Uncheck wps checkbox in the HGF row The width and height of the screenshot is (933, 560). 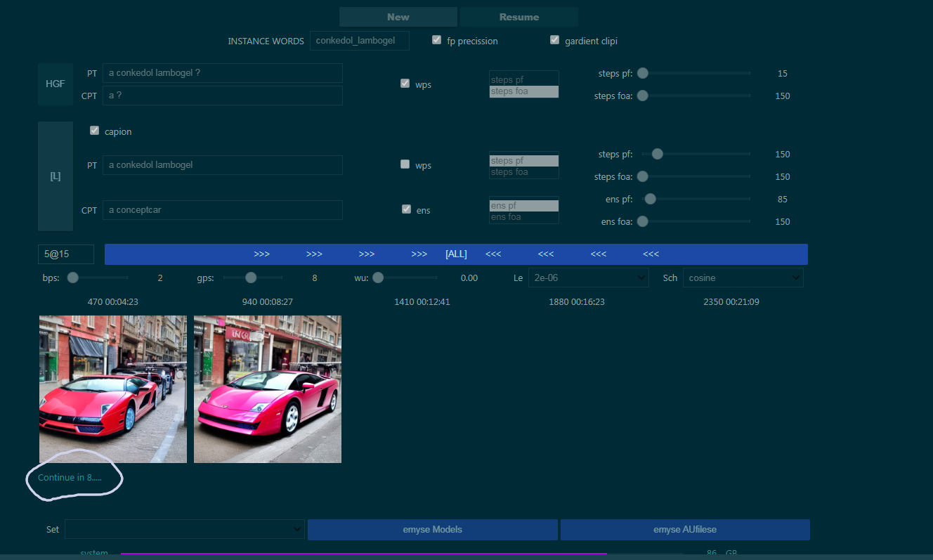click(x=405, y=84)
